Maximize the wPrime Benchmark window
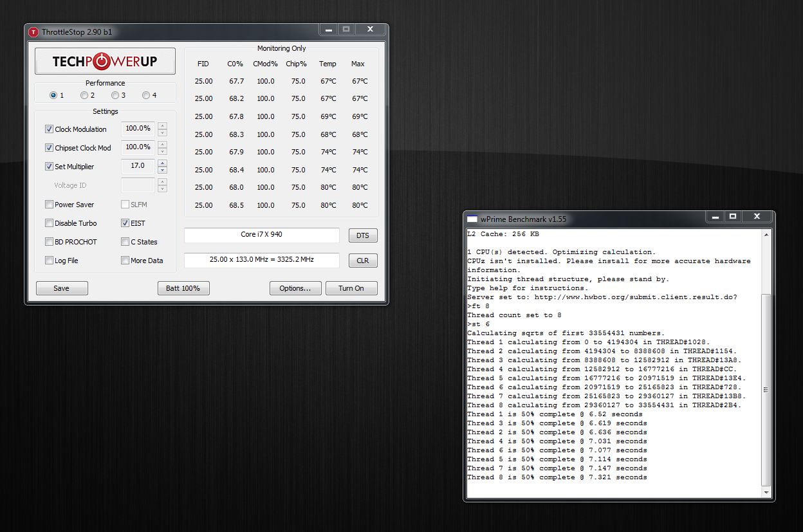This screenshot has width=803, height=532. click(733, 217)
